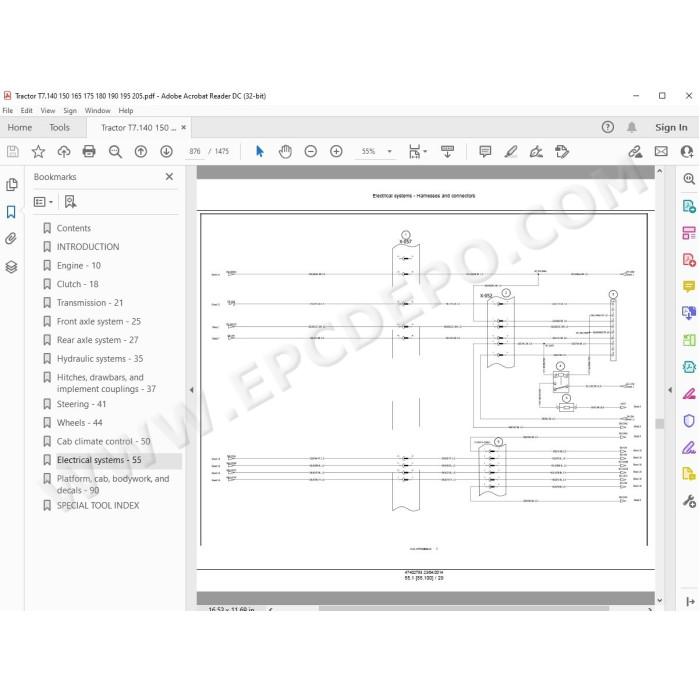The height and width of the screenshot is (700, 700).
Task: Share link with others icon
Action: coord(635,152)
